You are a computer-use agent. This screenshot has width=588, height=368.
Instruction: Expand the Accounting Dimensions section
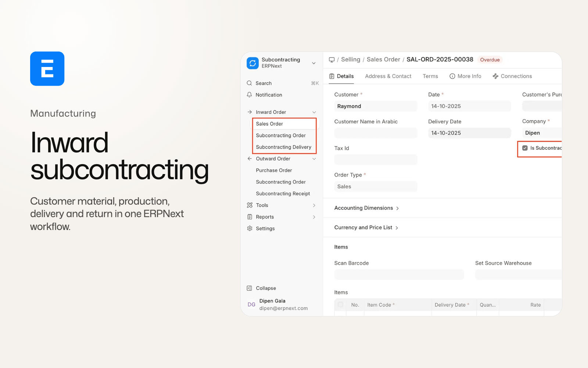pyautogui.click(x=367, y=208)
